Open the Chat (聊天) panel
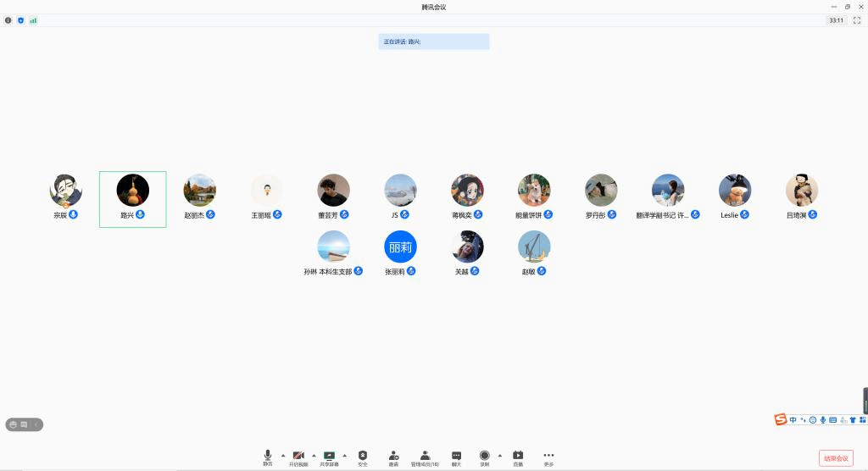The width and height of the screenshot is (868, 471). point(456,456)
